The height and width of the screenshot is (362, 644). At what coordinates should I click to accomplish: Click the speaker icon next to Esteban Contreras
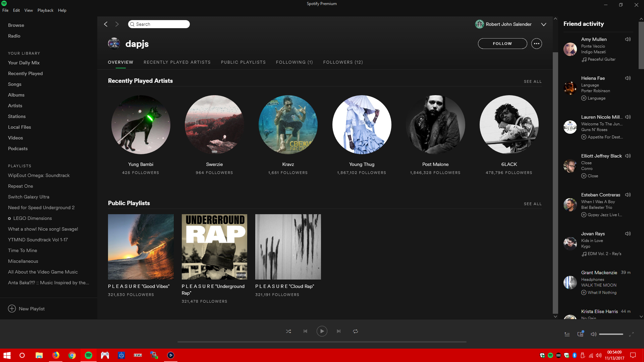click(628, 195)
